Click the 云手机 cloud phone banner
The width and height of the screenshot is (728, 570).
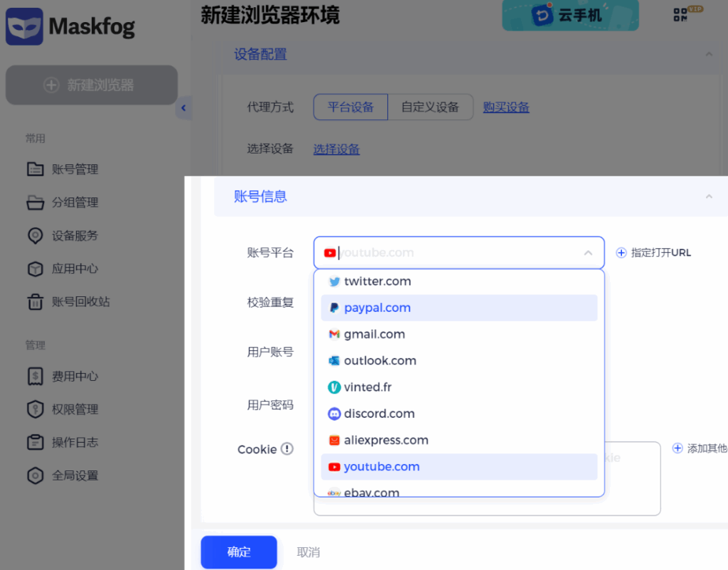pos(570,15)
